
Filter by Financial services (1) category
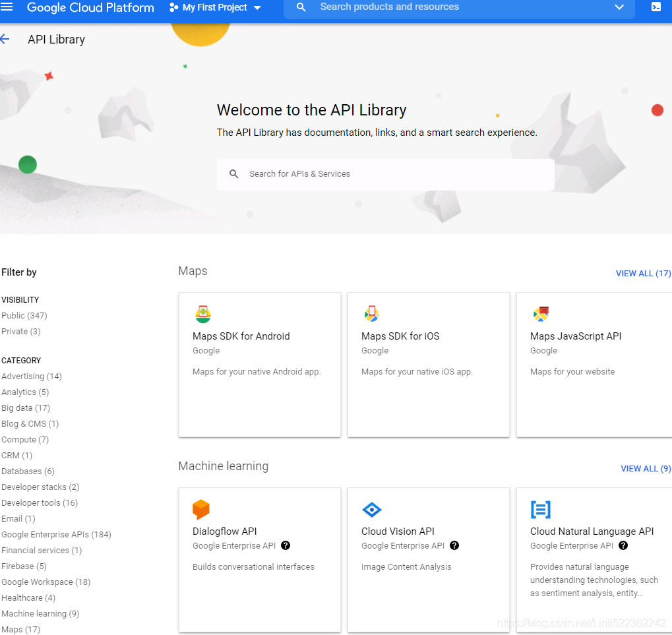point(42,551)
